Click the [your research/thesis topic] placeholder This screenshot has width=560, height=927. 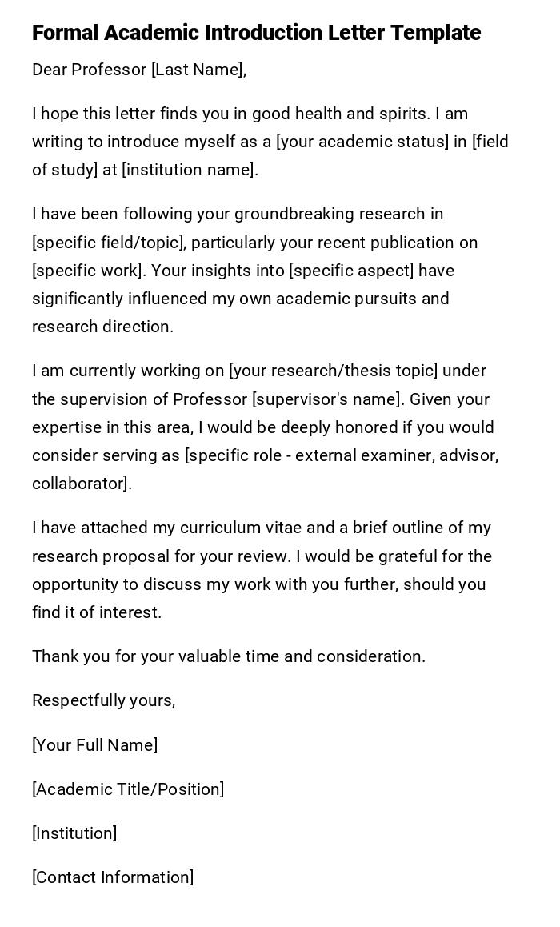(333, 371)
